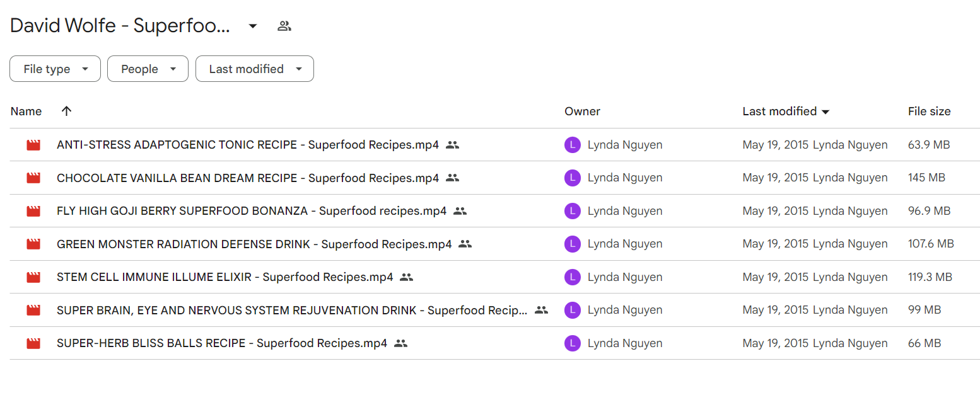Select ANTI-STRESS ADAPTOGENIC TONIC RECIPE file name

click(248, 145)
